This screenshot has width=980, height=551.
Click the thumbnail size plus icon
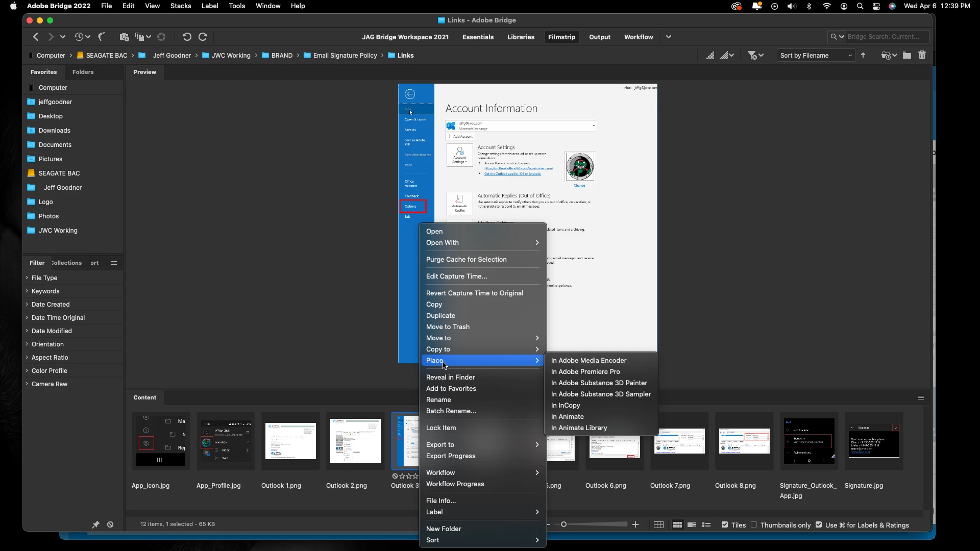click(635, 525)
